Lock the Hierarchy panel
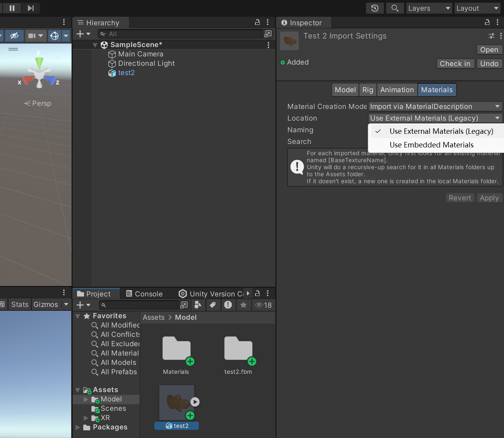 257,22
